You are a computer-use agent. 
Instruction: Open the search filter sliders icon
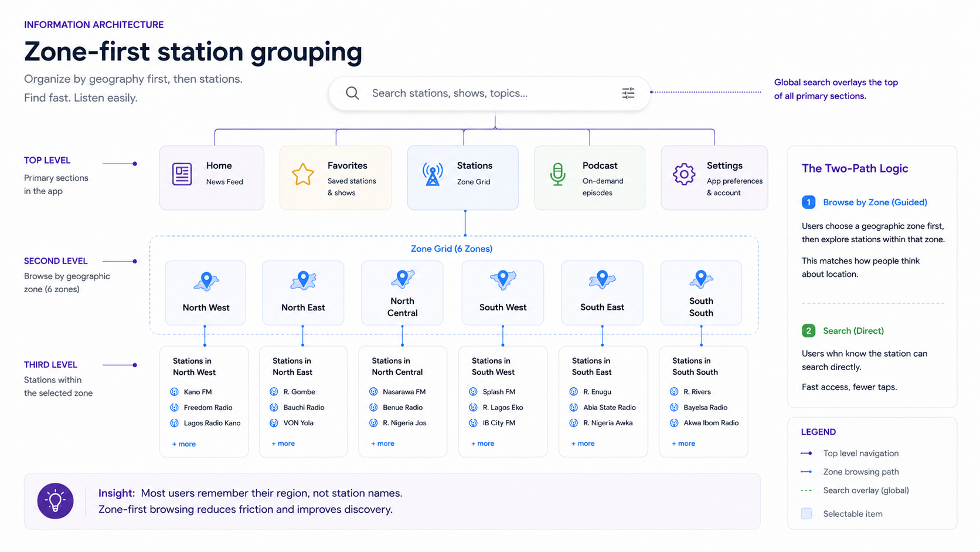pos(628,93)
